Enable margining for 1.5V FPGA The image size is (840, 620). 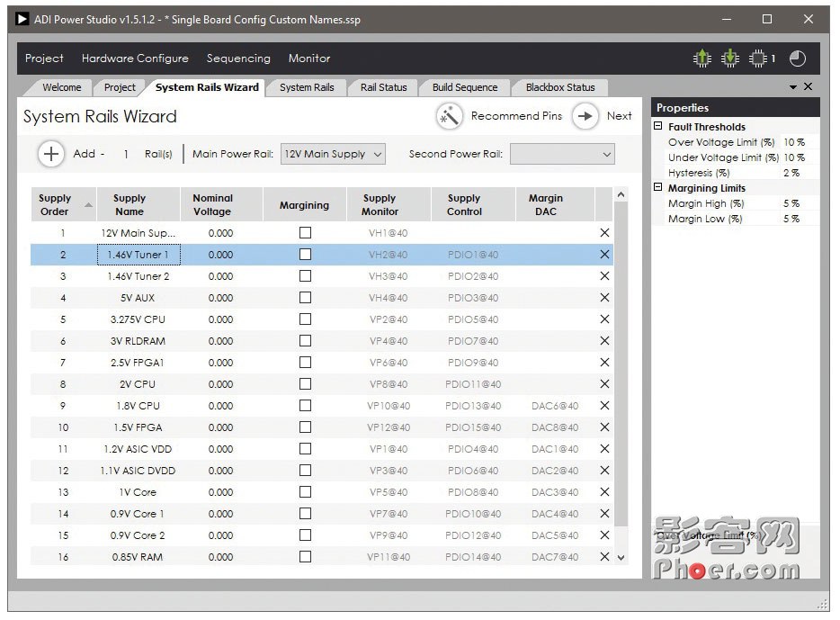click(306, 427)
